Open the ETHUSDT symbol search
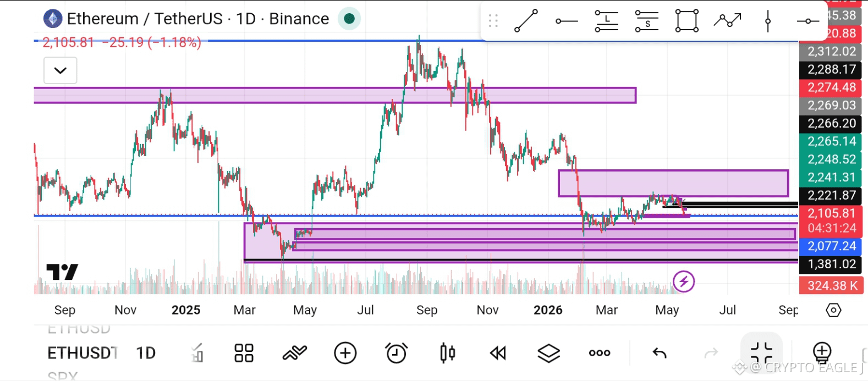 [83, 353]
